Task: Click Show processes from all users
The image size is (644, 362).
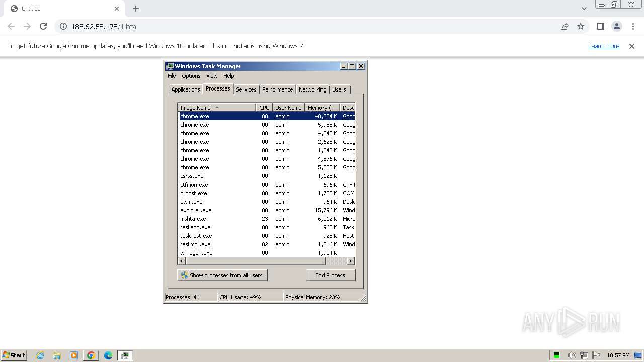Action: click(222, 275)
